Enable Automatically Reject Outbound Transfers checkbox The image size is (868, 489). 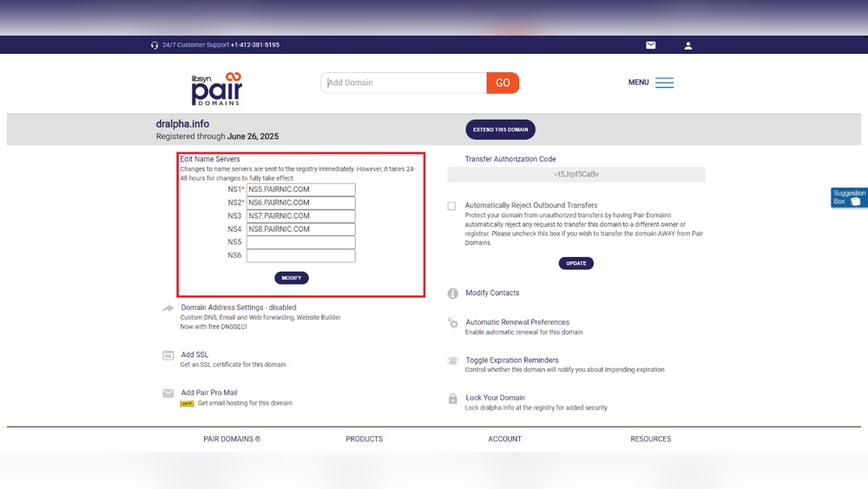[451, 206]
